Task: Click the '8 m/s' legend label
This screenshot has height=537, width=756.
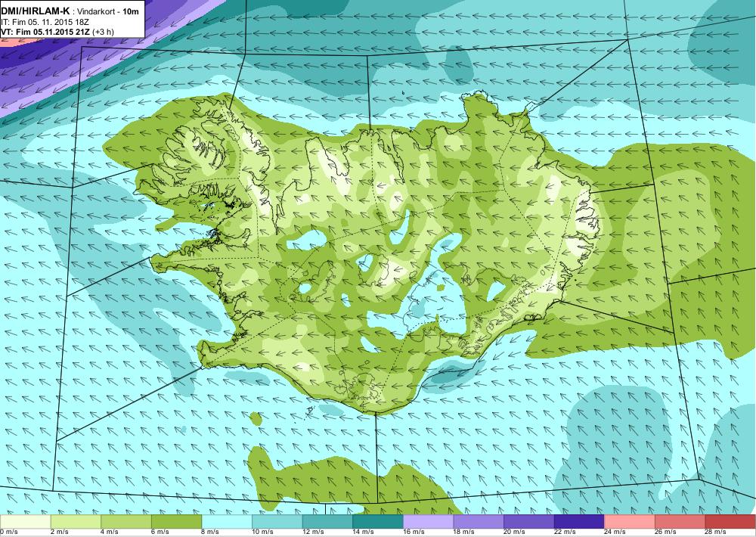Action: tap(211, 532)
